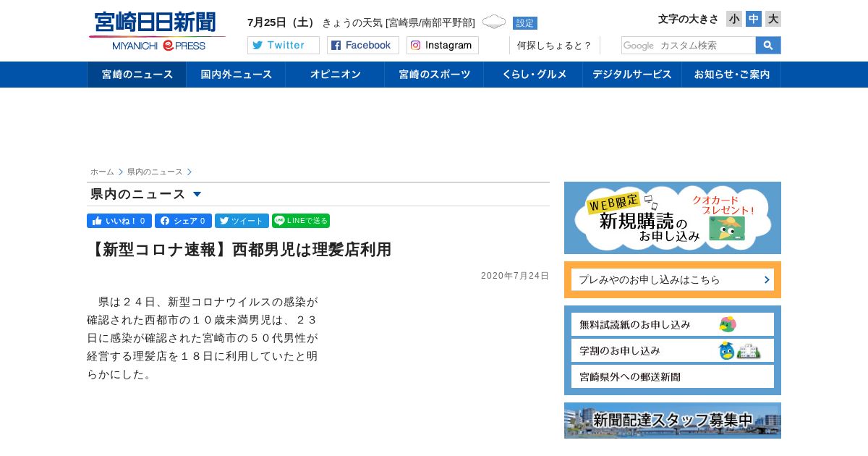Open the 何探しちょると？ link
The image size is (868, 456).
click(x=554, y=46)
